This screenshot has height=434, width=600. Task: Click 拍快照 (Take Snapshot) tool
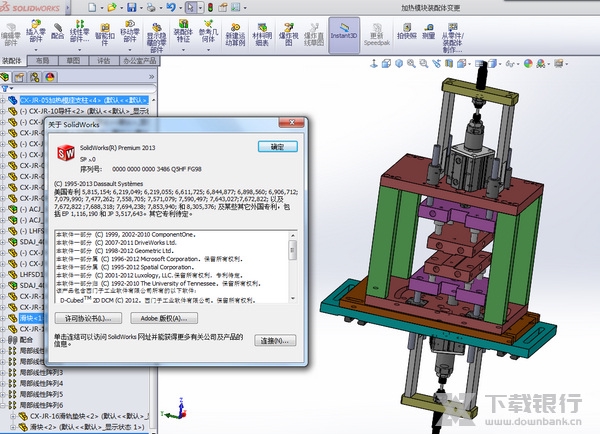[x=406, y=31]
